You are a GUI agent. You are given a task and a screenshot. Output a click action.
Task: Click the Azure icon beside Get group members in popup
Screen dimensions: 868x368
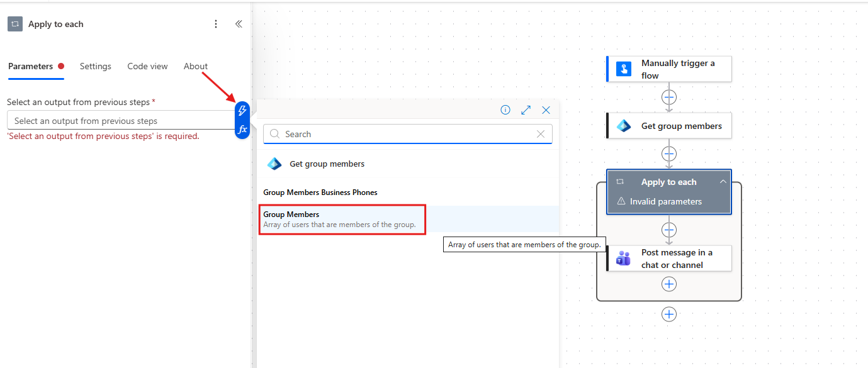pyautogui.click(x=274, y=164)
